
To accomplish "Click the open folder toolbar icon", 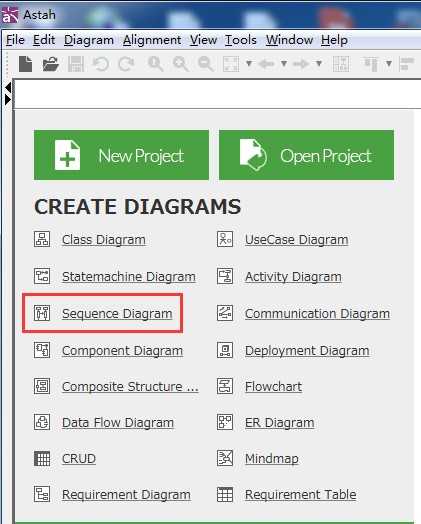I will click(x=51, y=64).
